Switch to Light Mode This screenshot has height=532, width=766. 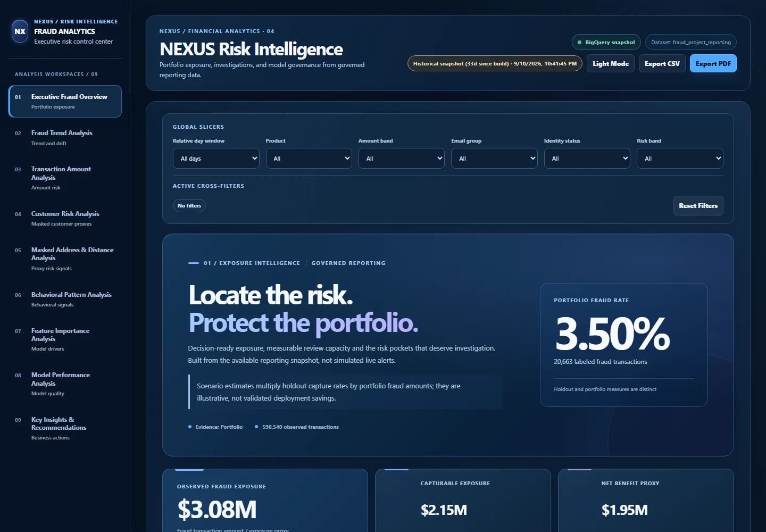point(611,63)
